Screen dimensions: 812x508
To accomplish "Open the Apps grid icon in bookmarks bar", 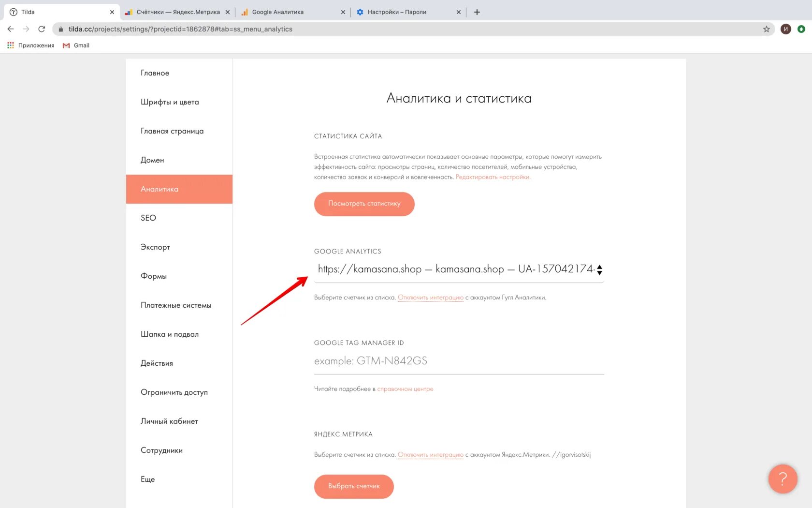I will click(x=11, y=45).
